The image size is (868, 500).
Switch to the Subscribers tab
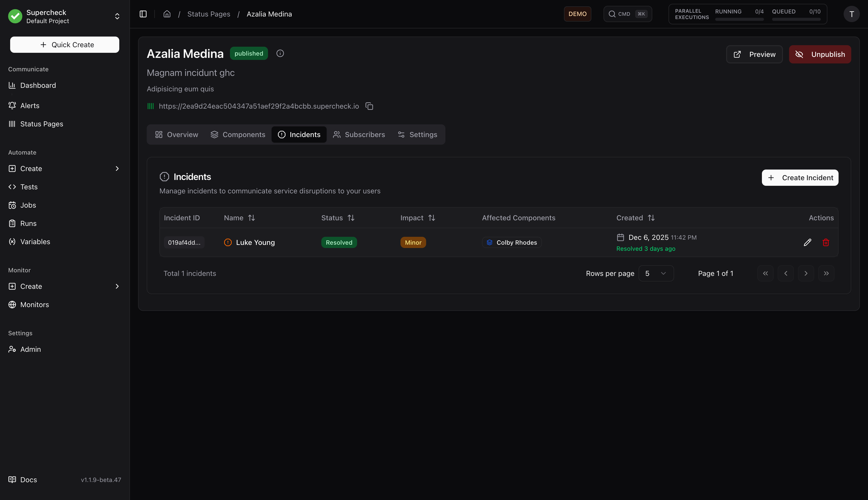pos(359,134)
